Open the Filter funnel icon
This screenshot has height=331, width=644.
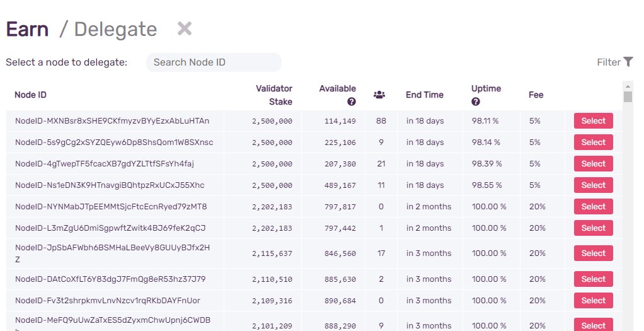point(628,62)
